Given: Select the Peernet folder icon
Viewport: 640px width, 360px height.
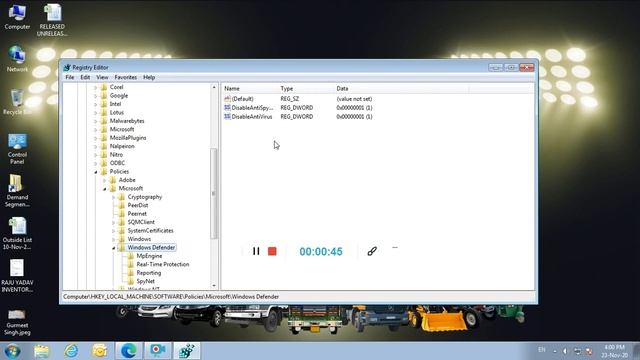Looking at the screenshot, I should (122, 213).
